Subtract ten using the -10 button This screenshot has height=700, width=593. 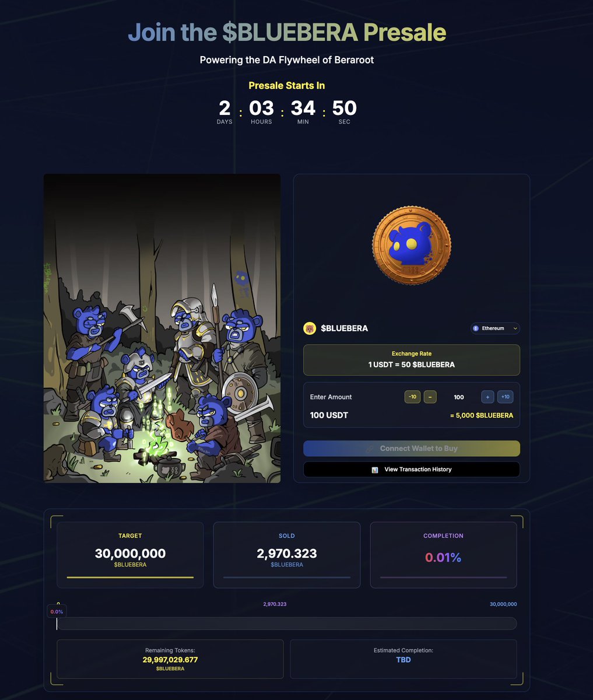[412, 397]
